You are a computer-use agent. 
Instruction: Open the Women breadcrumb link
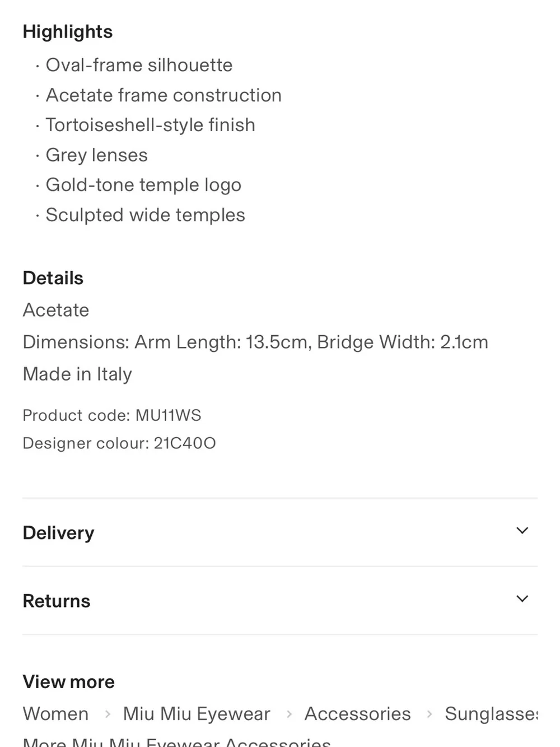(55, 714)
